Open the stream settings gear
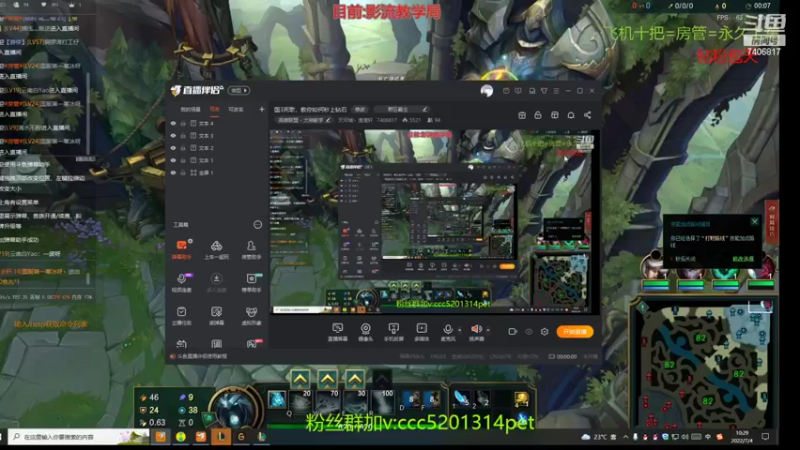This screenshot has width=800, height=450. click(x=544, y=332)
